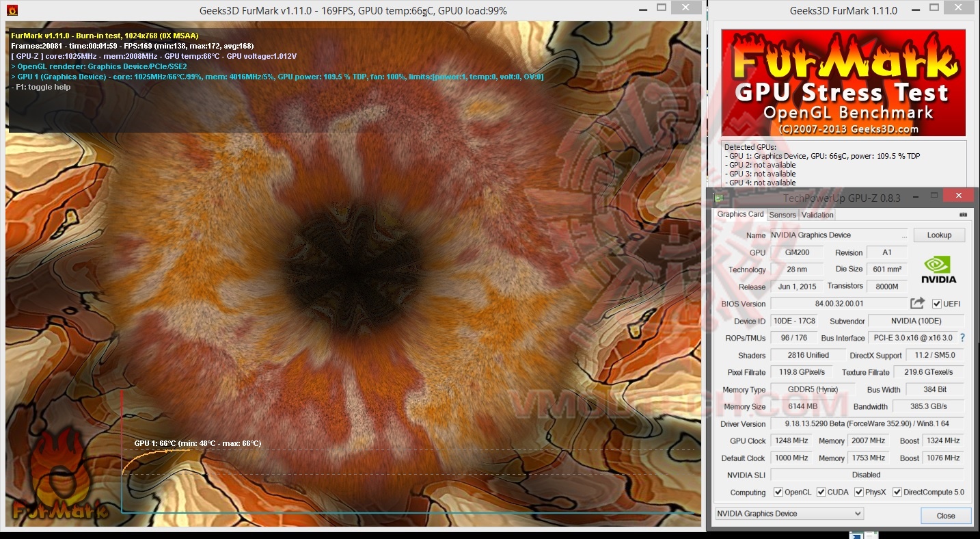
Task: Switch to the Graphics Card tab
Action: pyautogui.click(x=740, y=214)
